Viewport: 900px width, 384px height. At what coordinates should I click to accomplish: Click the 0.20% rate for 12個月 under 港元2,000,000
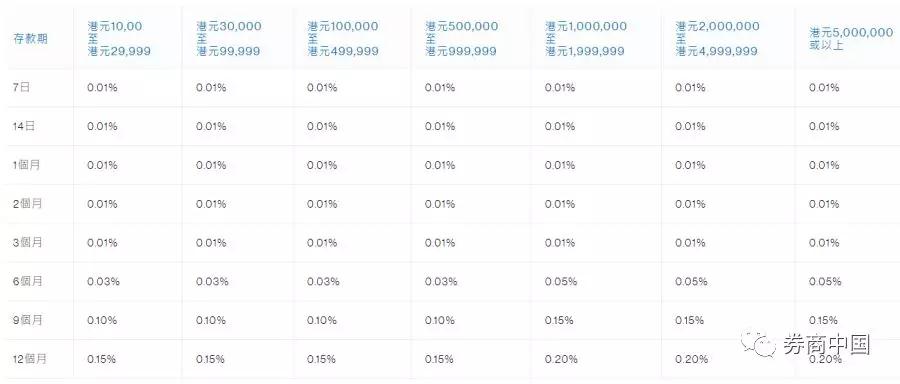click(691, 359)
